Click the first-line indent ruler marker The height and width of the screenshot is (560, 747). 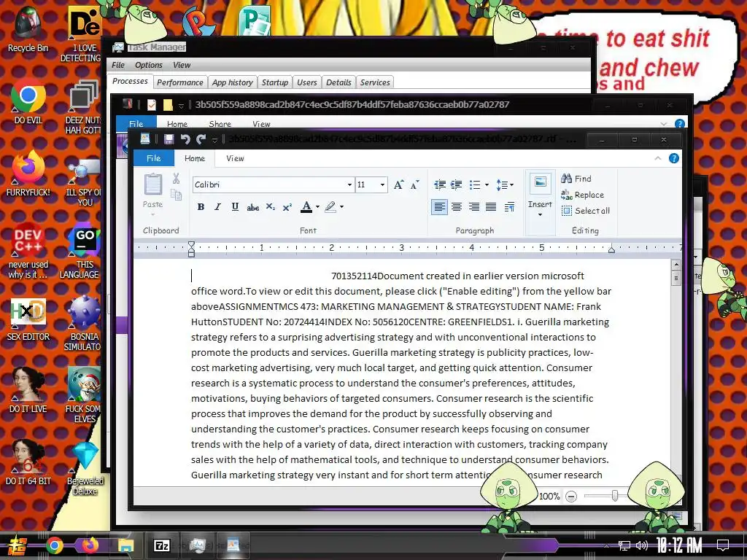[191, 245]
